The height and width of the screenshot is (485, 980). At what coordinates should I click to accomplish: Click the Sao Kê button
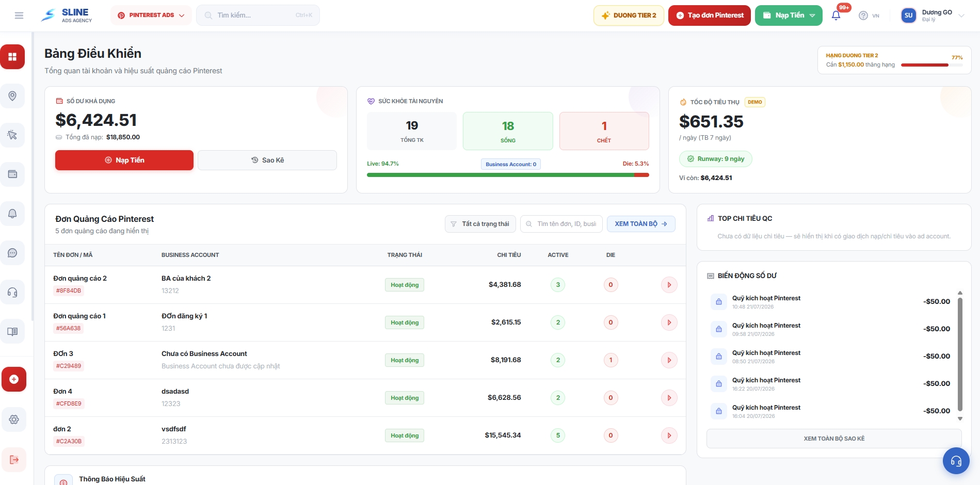pos(267,160)
